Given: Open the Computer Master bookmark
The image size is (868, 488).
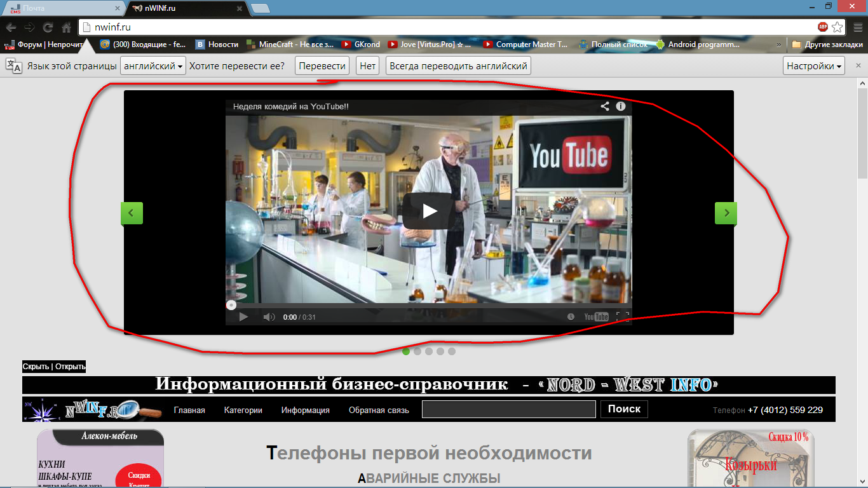Looking at the screenshot, I should tap(526, 44).
